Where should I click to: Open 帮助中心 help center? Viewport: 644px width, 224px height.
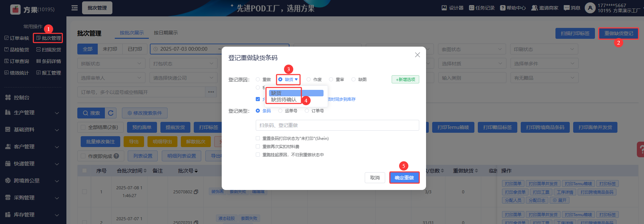click(513, 8)
